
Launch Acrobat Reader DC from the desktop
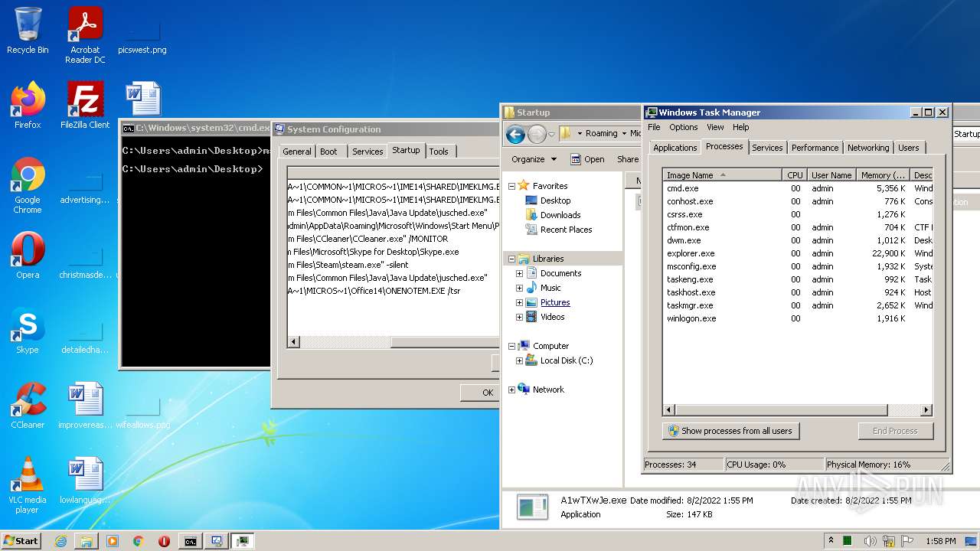tap(85, 35)
